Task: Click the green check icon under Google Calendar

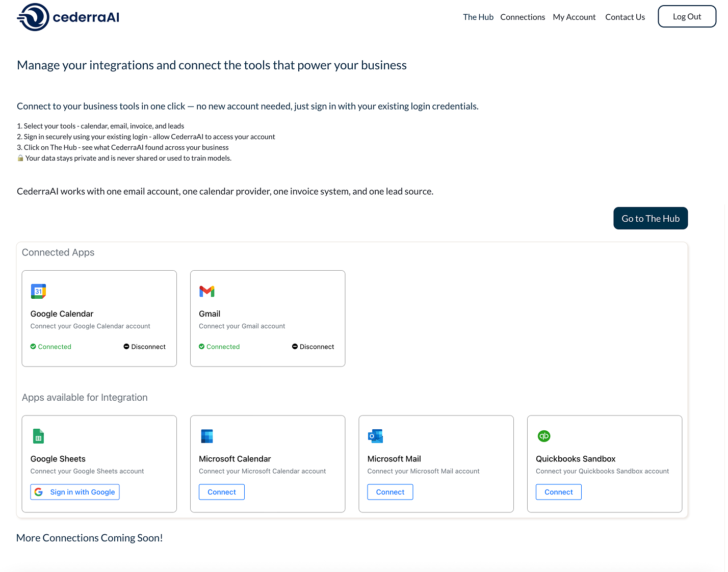Action: 33,347
